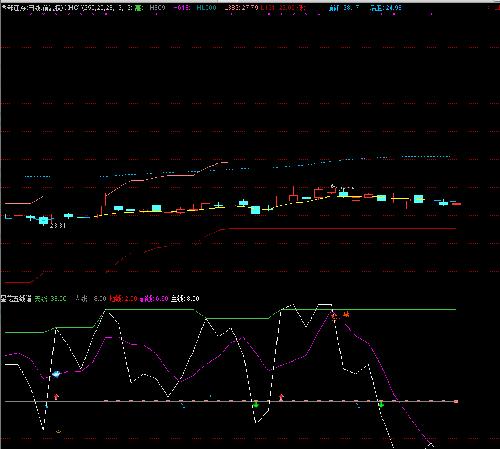The height and width of the screenshot is (449, 500).
Task: Click the yellow smiley marker below the baseline
Action: pos(59,431)
